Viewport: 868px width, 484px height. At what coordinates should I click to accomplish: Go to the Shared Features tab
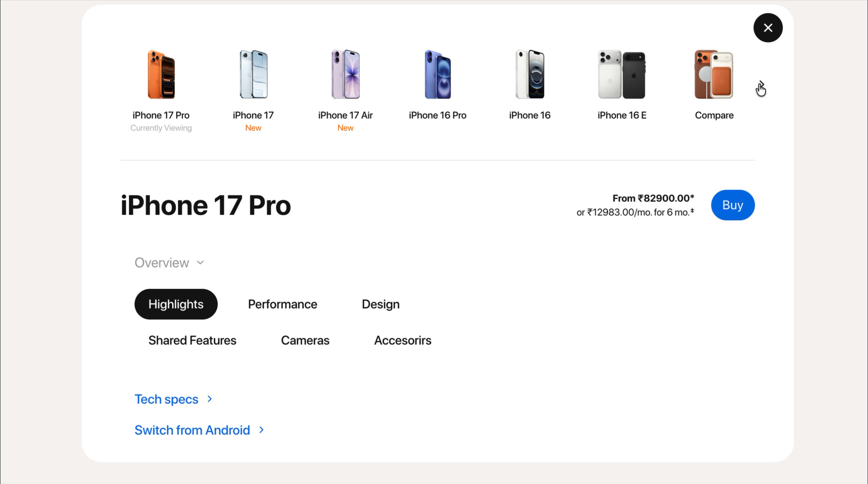pyautogui.click(x=192, y=341)
